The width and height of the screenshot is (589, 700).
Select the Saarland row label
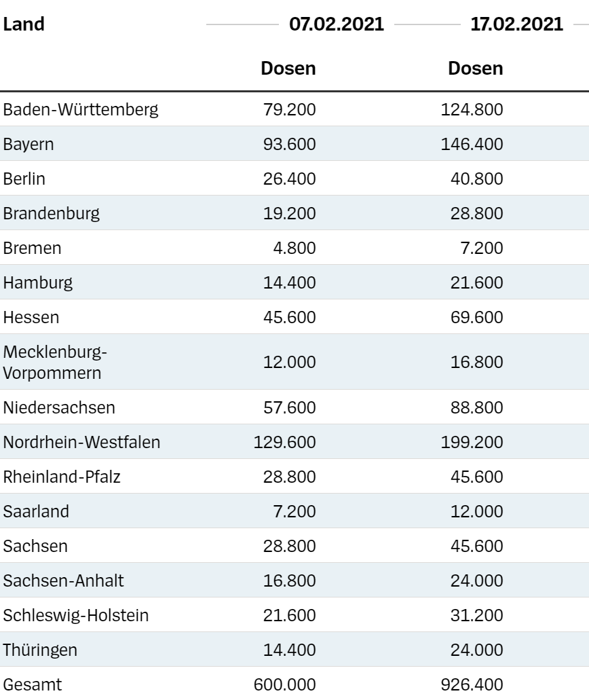pyautogui.click(x=36, y=511)
